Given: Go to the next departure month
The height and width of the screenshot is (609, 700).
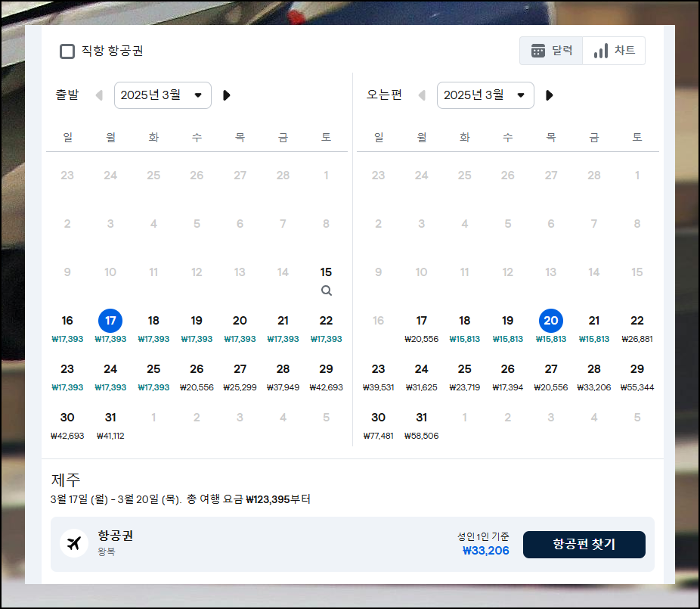Looking at the screenshot, I should coord(226,95).
